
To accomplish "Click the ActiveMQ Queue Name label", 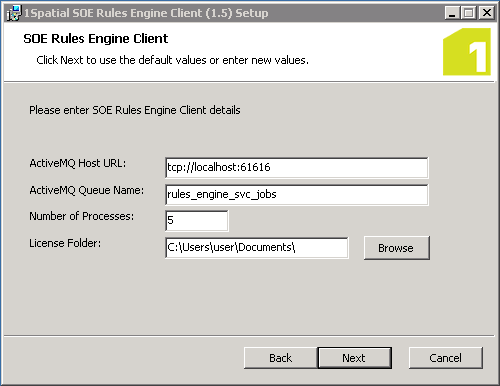I will [x=87, y=190].
